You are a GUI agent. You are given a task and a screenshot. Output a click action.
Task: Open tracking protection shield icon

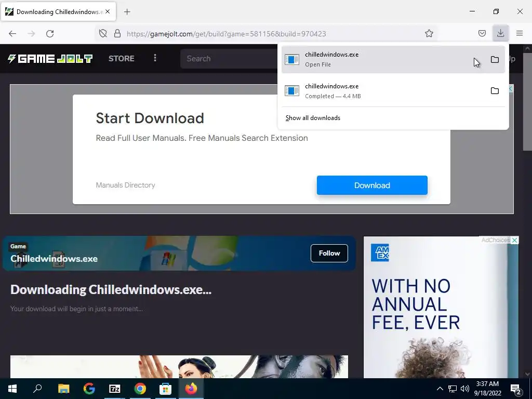click(x=103, y=33)
